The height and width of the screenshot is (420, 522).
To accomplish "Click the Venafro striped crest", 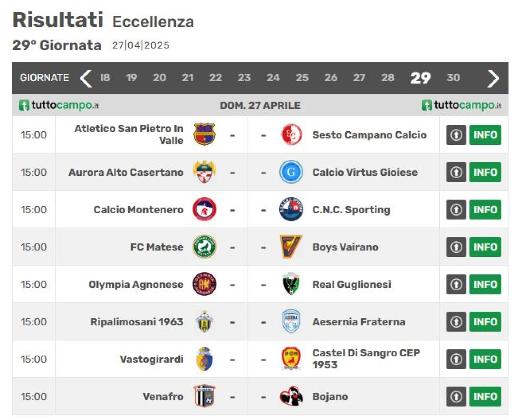I will pyautogui.click(x=204, y=396).
